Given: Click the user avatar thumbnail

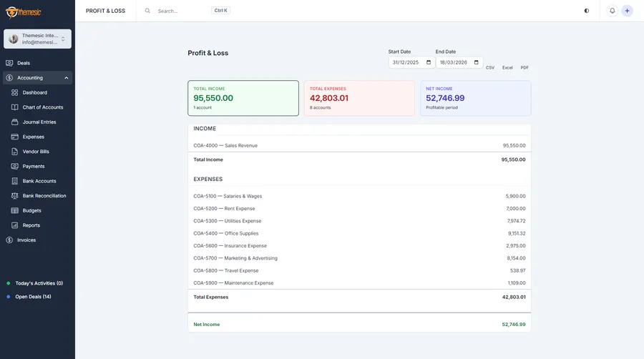Looking at the screenshot, I should click(x=14, y=39).
